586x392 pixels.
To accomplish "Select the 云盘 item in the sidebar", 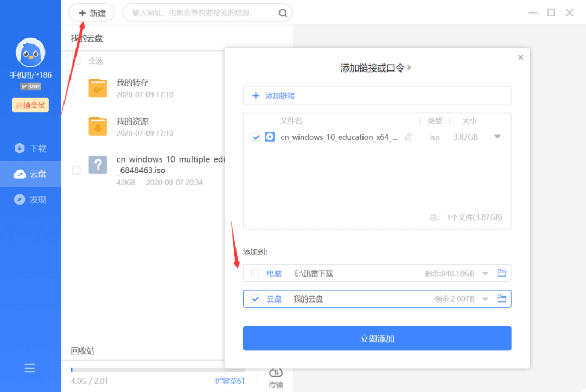I will (30, 173).
